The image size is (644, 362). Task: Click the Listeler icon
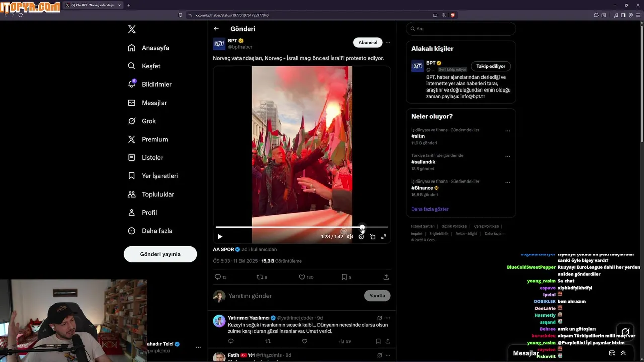click(x=132, y=157)
